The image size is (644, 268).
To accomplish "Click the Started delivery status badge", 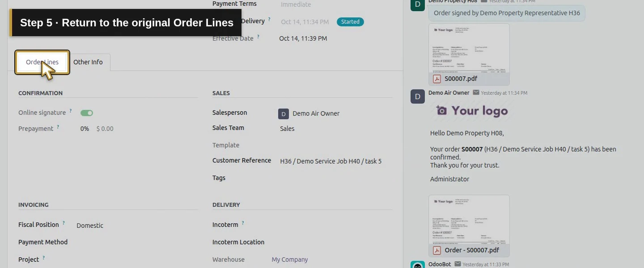I will coord(350,21).
